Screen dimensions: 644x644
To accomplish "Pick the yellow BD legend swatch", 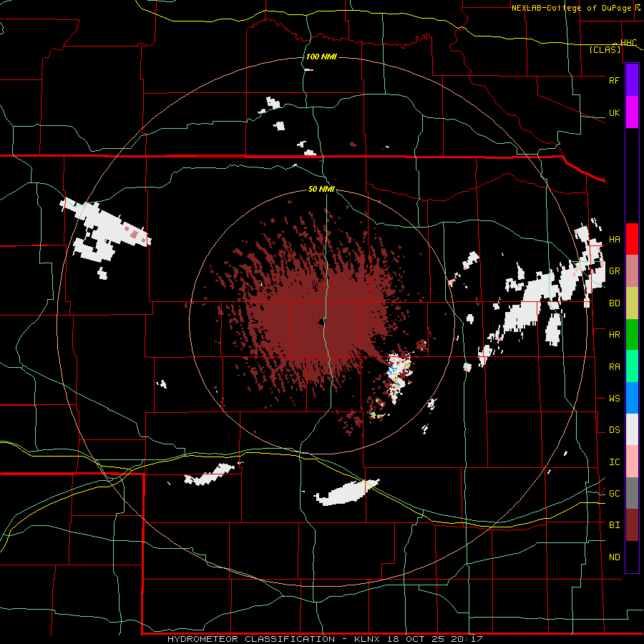I will pyautogui.click(x=632, y=303).
